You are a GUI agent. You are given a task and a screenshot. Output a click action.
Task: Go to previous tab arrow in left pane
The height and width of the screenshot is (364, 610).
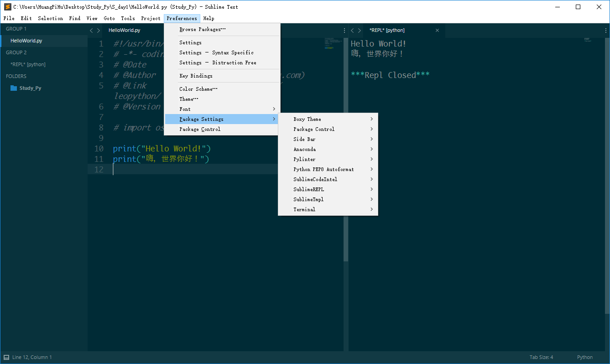pyautogui.click(x=91, y=31)
